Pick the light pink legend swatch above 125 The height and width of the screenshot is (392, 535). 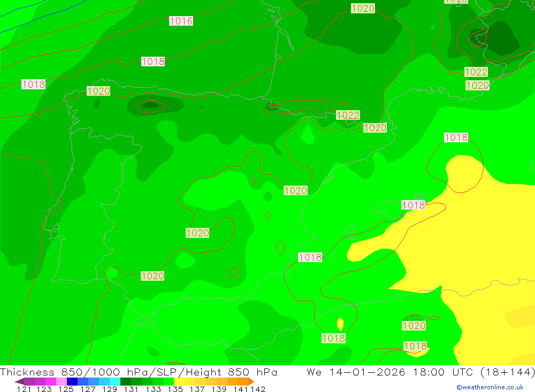click(x=62, y=381)
